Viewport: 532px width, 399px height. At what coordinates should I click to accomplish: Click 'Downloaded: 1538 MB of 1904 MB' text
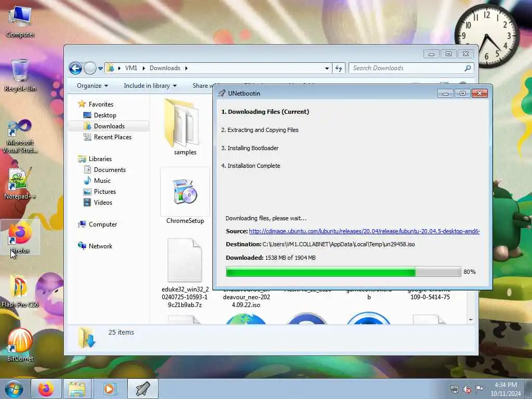coord(271,258)
